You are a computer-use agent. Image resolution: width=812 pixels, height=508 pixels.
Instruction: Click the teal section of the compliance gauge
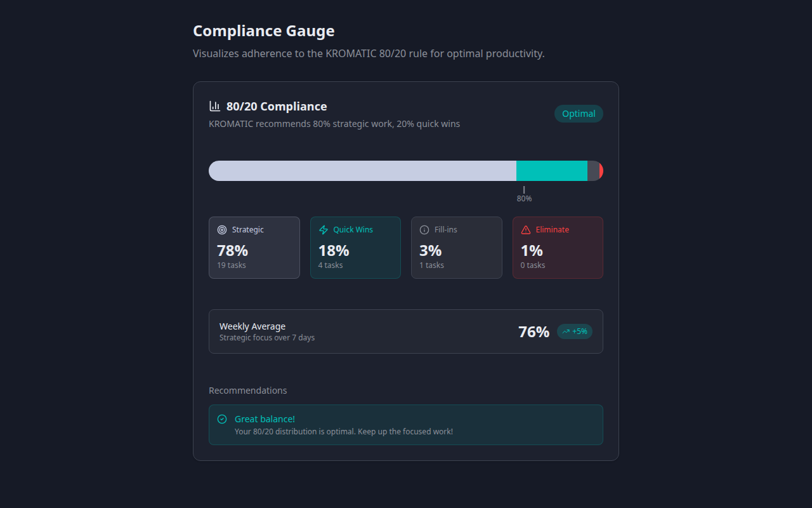click(552, 170)
